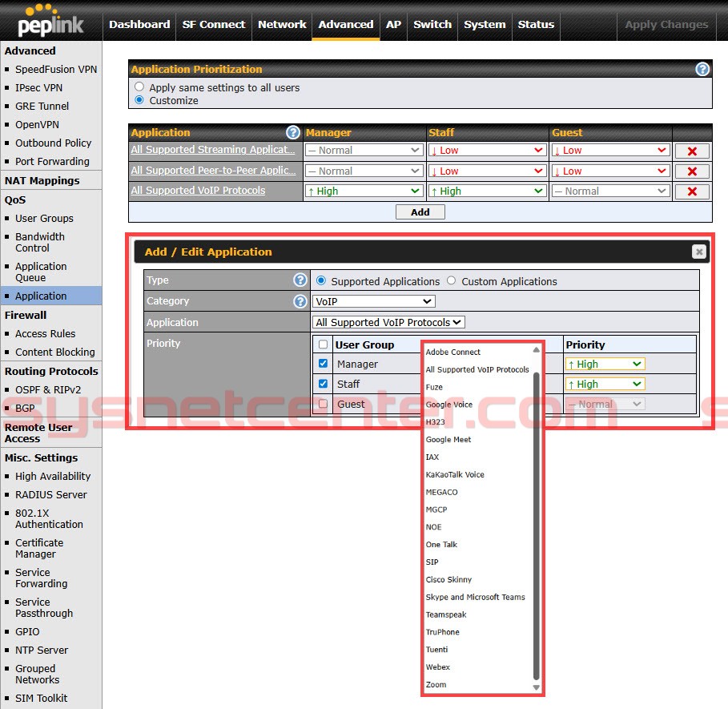Image resolution: width=728 pixels, height=709 pixels.
Task: Open Outbound Policy settings
Action: pyautogui.click(x=54, y=143)
